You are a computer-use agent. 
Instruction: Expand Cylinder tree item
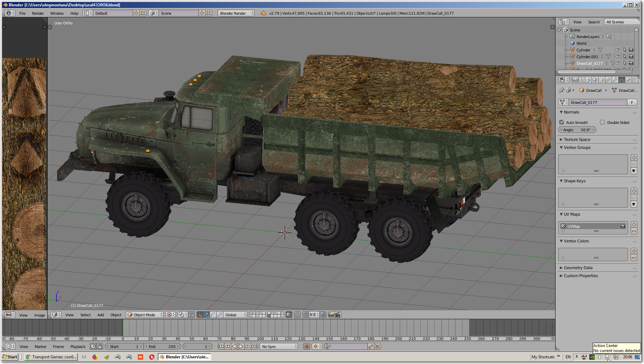click(566, 50)
